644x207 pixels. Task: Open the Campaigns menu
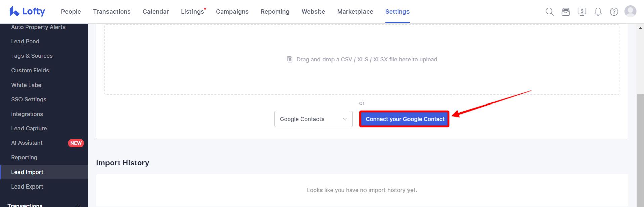232,12
